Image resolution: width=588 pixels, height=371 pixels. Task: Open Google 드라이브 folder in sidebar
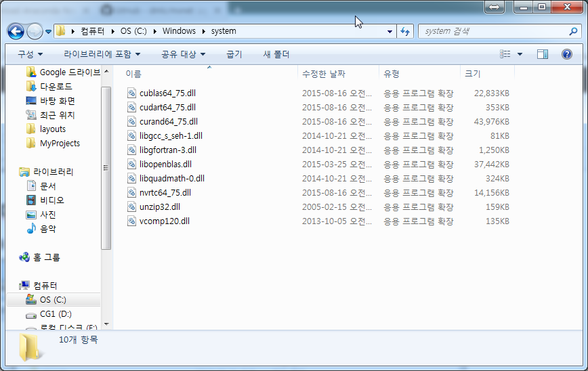[64, 72]
